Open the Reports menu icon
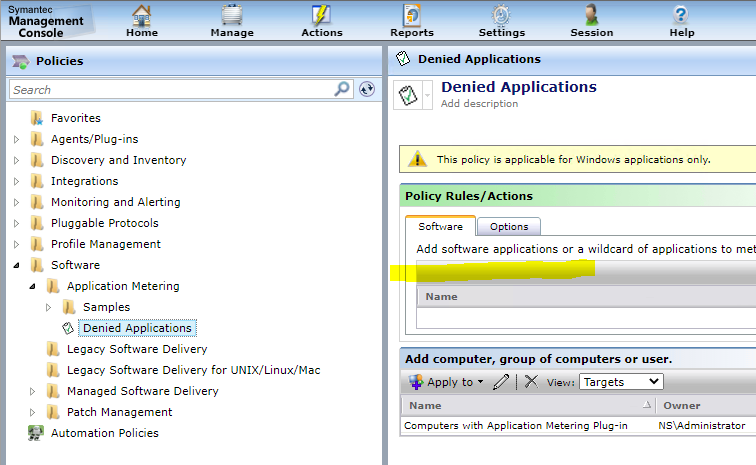756x465 pixels. [412, 15]
